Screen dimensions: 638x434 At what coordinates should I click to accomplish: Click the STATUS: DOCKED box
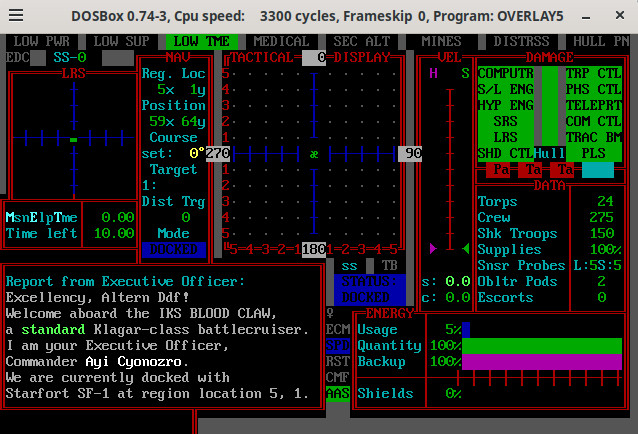(x=365, y=290)
